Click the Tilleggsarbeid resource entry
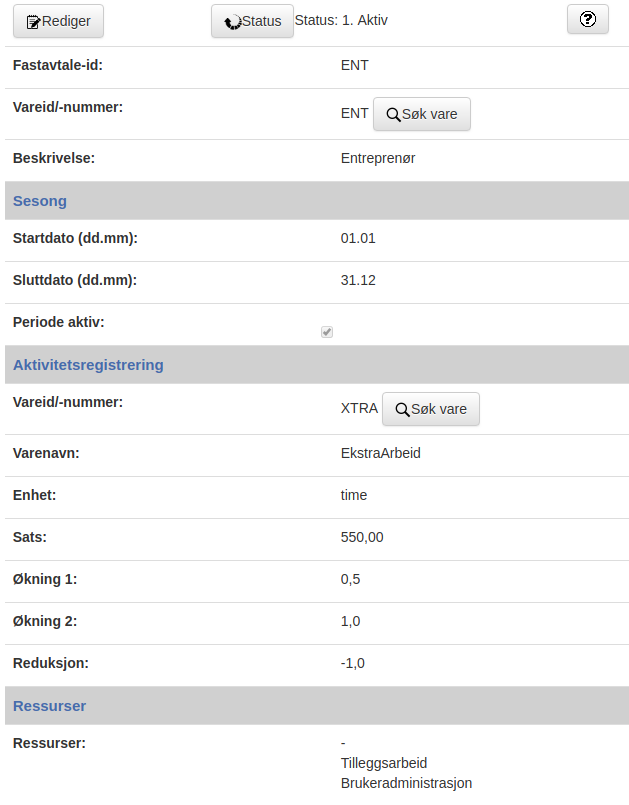The image size is (629, 805). 384,763
